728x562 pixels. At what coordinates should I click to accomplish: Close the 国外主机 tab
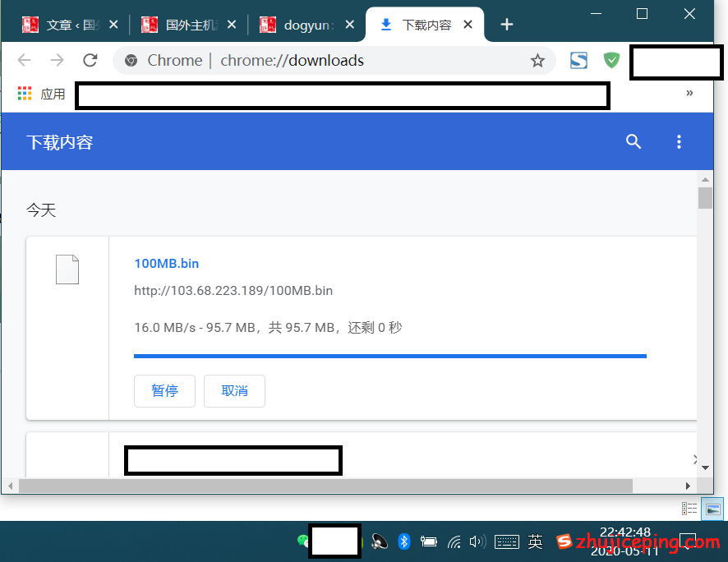click(232, 25)
